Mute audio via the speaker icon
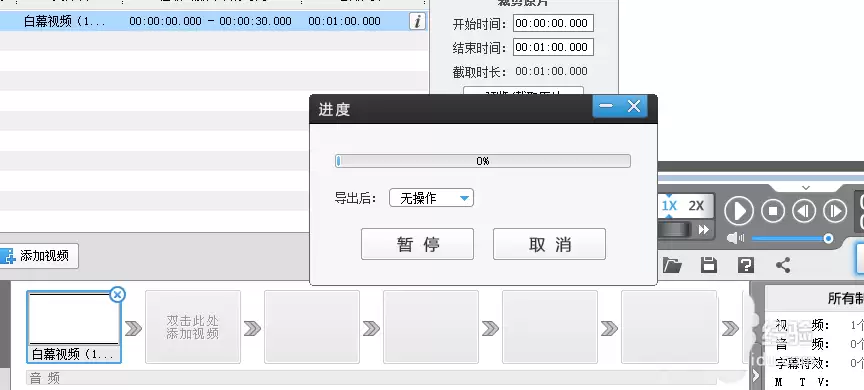Screen dimensions: 864x390 tap(735, 238)
